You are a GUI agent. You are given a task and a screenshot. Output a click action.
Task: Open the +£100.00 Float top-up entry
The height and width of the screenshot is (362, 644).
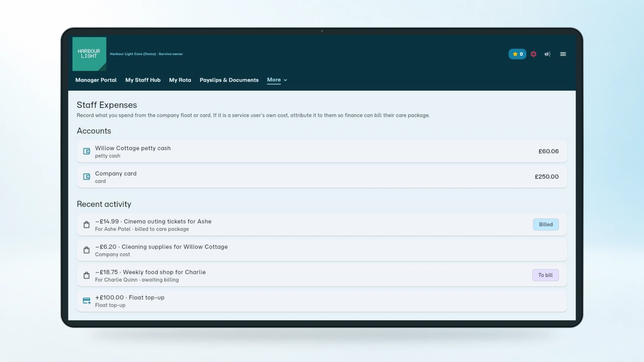click(322, 301)
